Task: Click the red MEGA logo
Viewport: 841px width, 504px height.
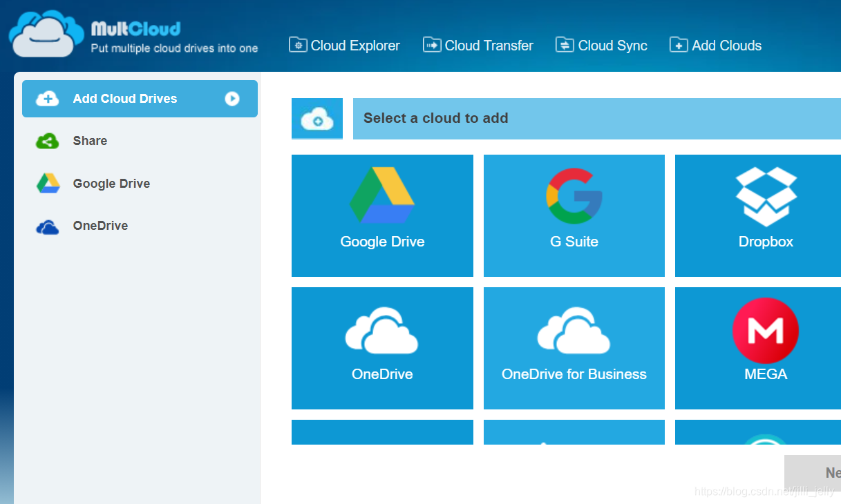Action: pos(766,331)
